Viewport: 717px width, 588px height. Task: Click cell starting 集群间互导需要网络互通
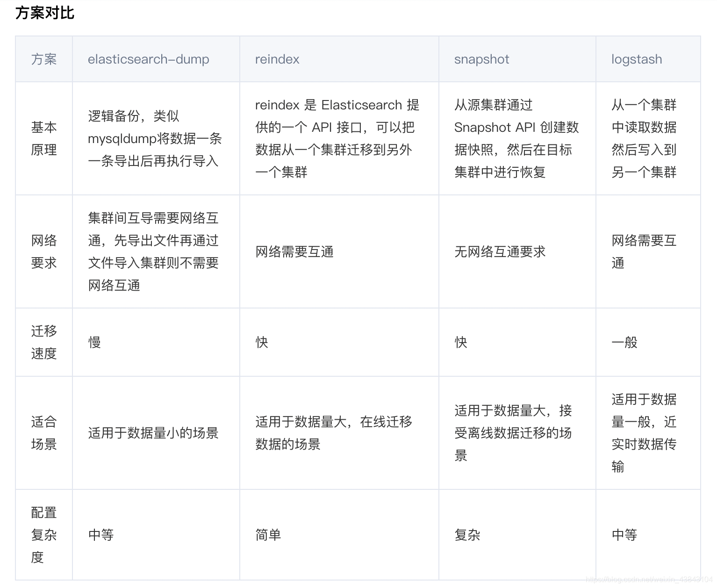point(156,251)
